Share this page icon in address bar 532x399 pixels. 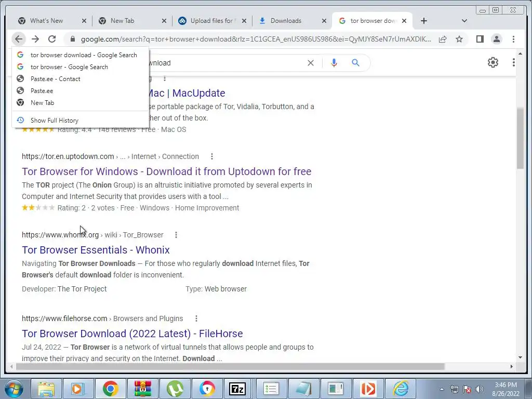point(443,39)
